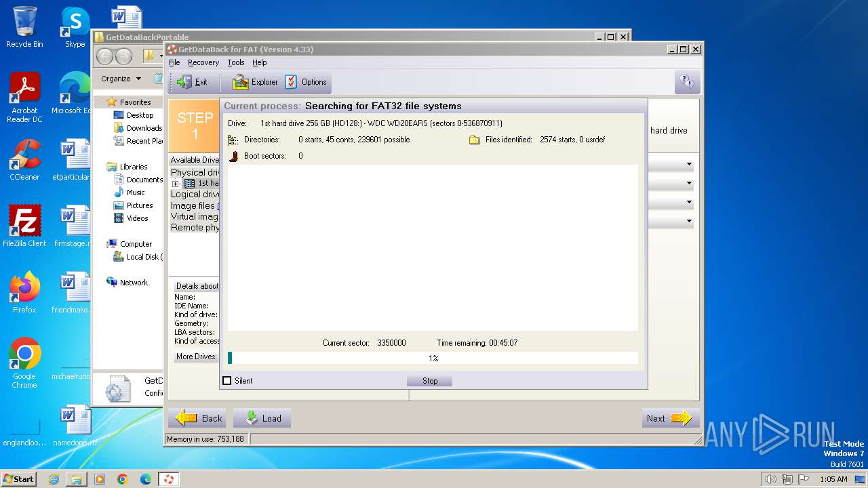Click the Boot sectors boot icon
868x488 pixels.
click(233, 156)
